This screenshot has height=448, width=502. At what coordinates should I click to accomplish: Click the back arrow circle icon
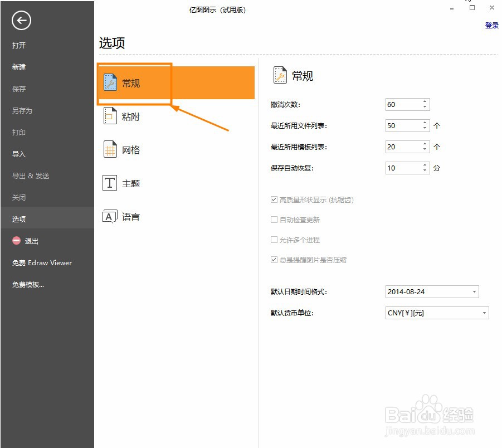click(x=21, y=21)
